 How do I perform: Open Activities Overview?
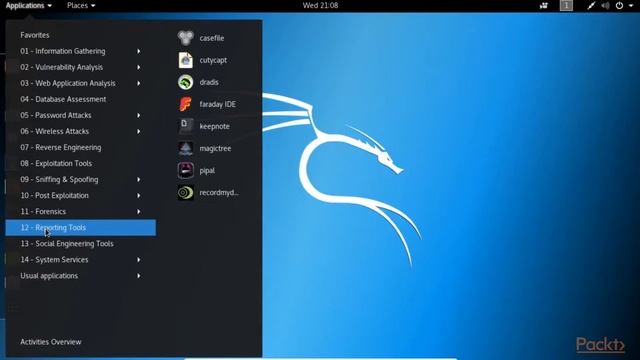pyautogui.click(x=51, y=342)
